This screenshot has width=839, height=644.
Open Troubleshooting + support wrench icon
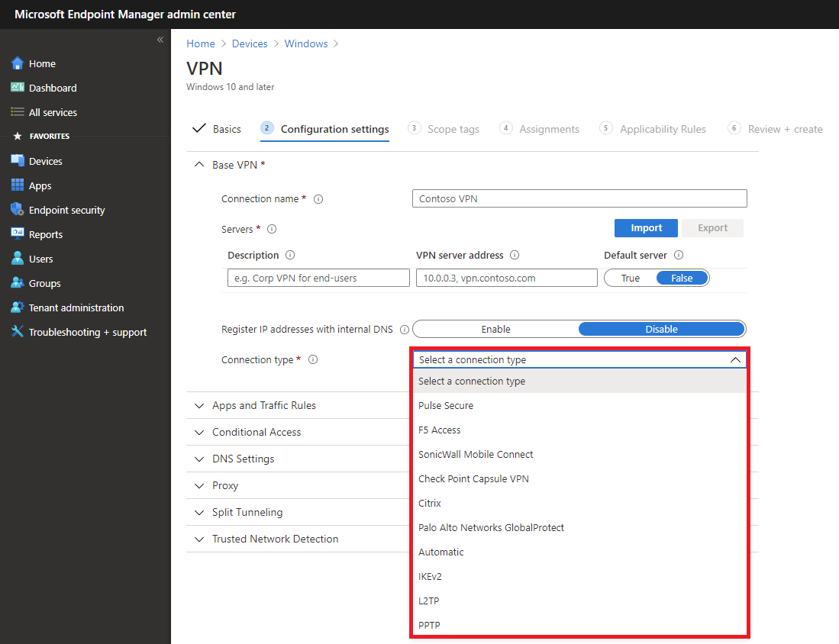pyautogui.click(x=18, y=332)
